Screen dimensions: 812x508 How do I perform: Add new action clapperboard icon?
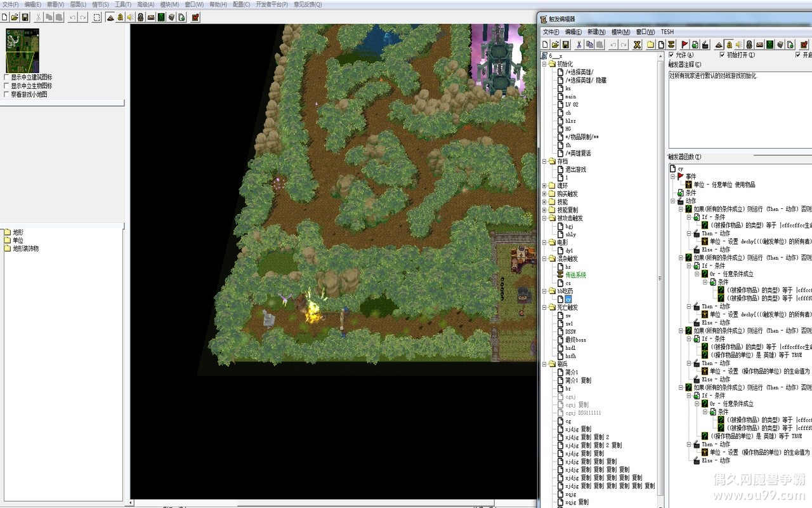(x=705, y=44)
